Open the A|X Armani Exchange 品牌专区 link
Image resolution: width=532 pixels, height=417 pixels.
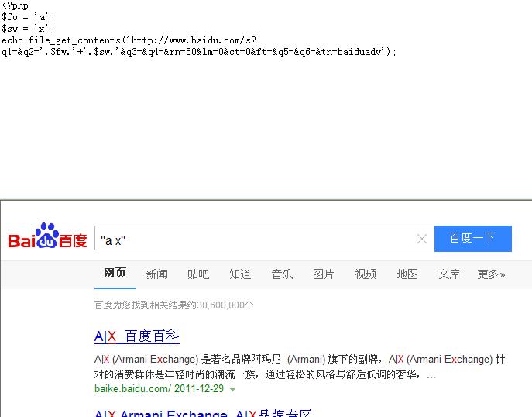click(203, 413)
